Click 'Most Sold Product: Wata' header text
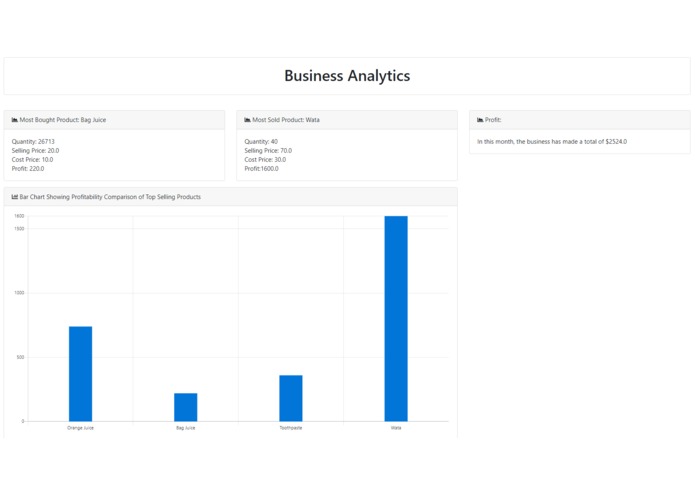This screenshot has height=494, width=695. click(286, 120)
